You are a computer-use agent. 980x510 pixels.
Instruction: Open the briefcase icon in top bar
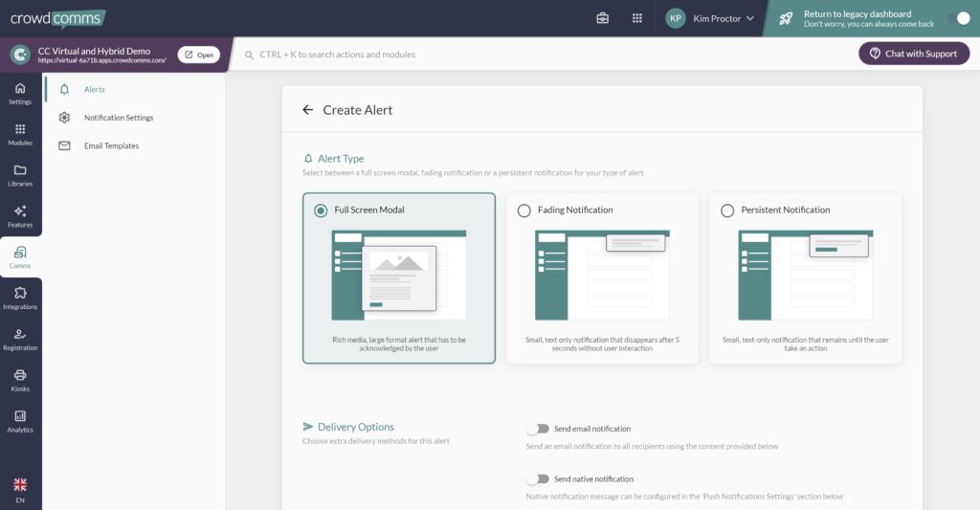click(603, 18)
